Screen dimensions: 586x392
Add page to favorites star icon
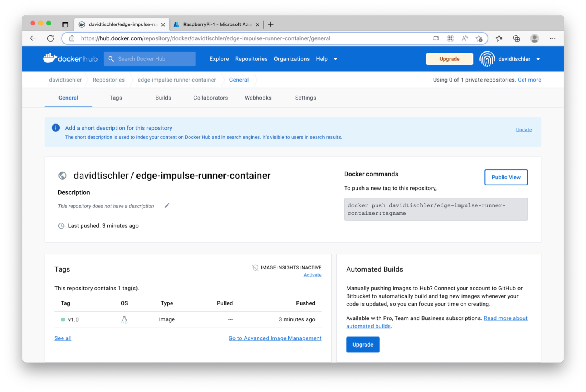click(x=479, y=38)
